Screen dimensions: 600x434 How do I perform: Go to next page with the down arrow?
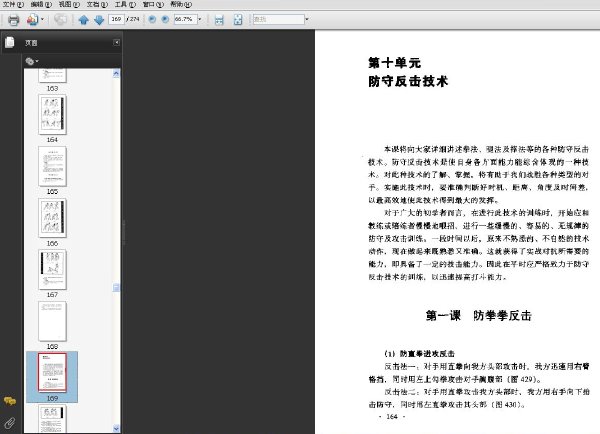pyautogui.click(x=99, y=20)
